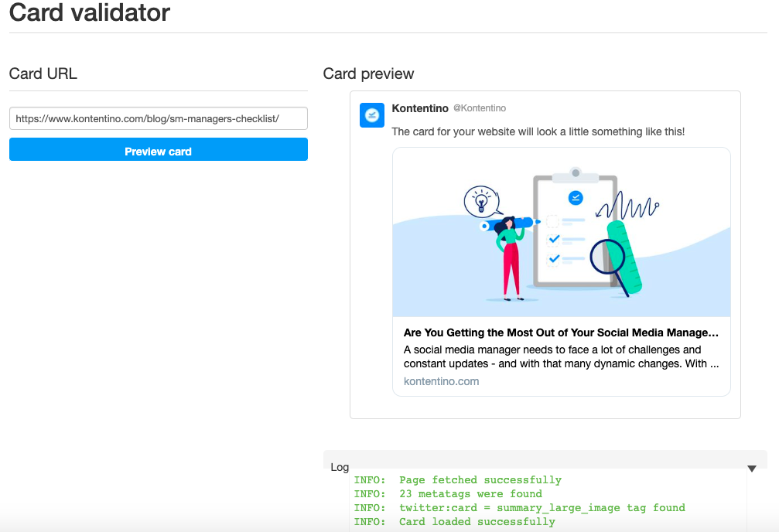This screenshot has height=532, width=779.
Task: Select the log line 'twitter:card = summary_large_image tag found'
Action: [x=519, y=508]
